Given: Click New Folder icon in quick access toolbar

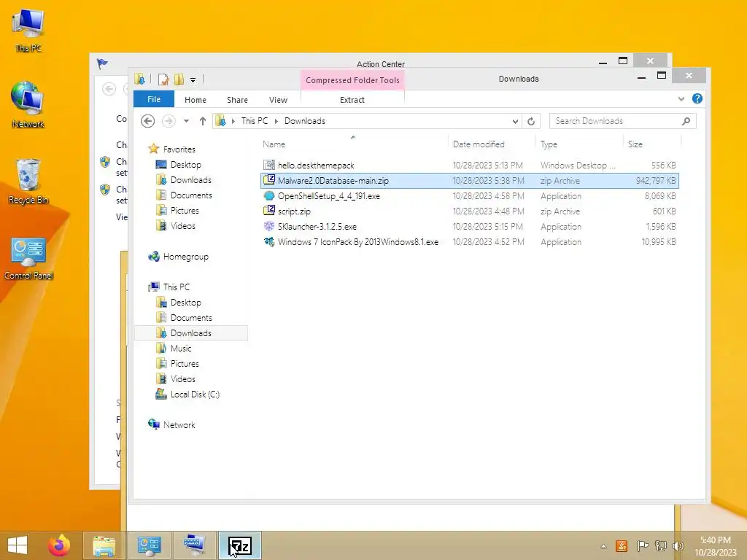Looking at the screenshot, I should tap(179, 79).
